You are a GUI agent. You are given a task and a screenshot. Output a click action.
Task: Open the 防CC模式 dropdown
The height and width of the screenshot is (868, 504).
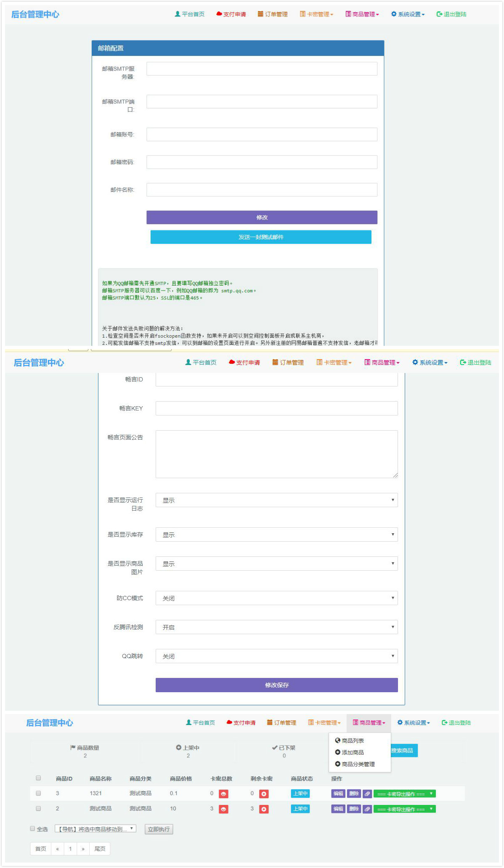[276, 598]
